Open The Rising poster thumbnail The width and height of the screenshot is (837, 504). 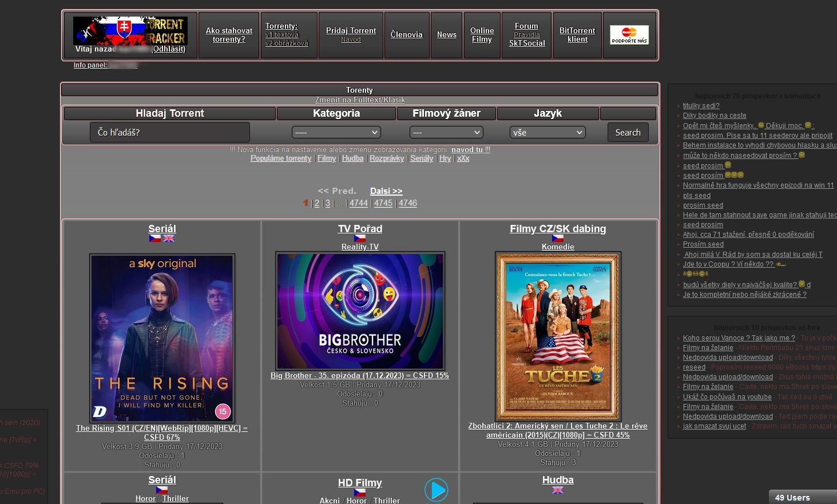tap(162, 338)
